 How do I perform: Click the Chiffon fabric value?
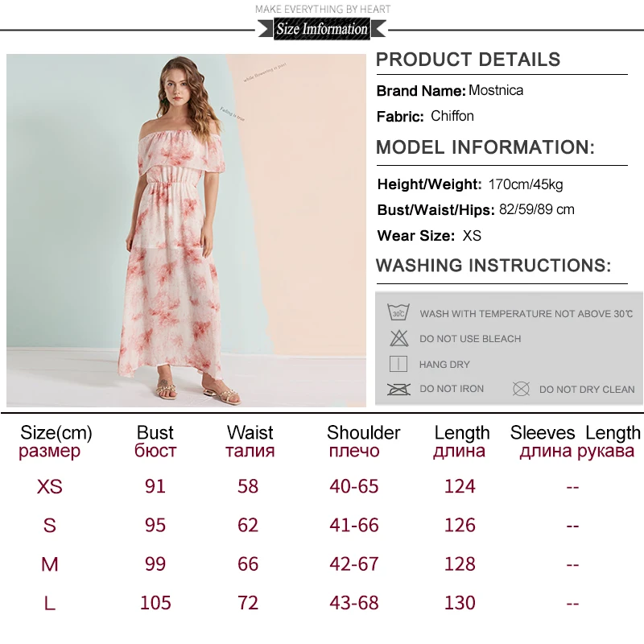tap(452, 116)
